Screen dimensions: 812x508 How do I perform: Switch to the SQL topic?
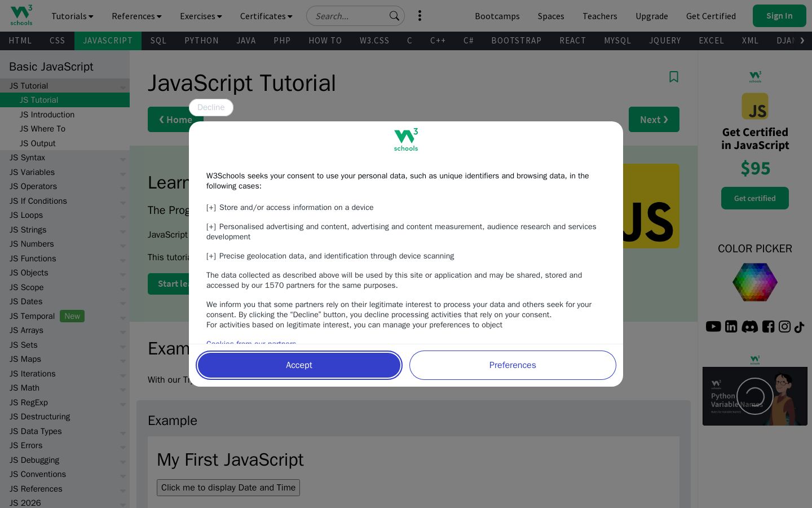tap(158, 41)
